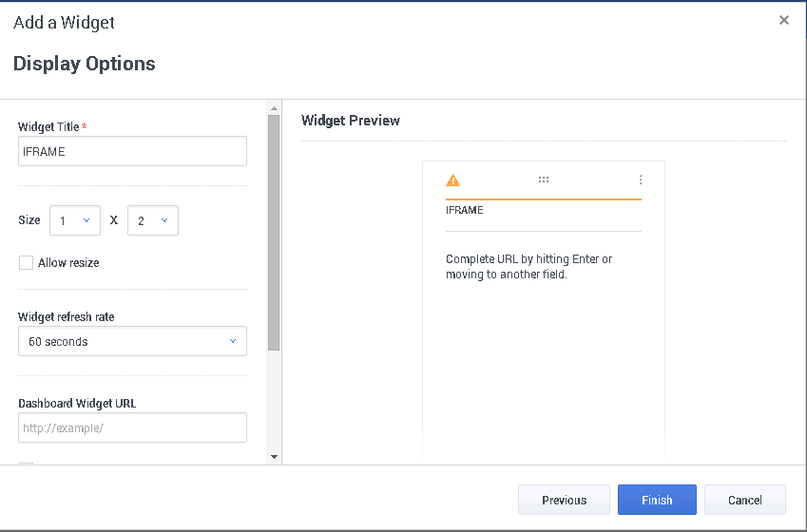Click the Widget Preview heading
The width and height of the screenshot is (807, 532).
click(351, 121)
